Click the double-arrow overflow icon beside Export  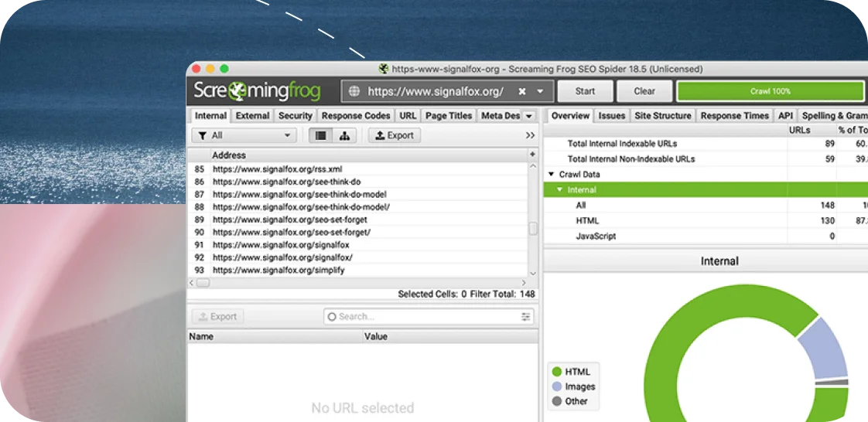point(530,135)
